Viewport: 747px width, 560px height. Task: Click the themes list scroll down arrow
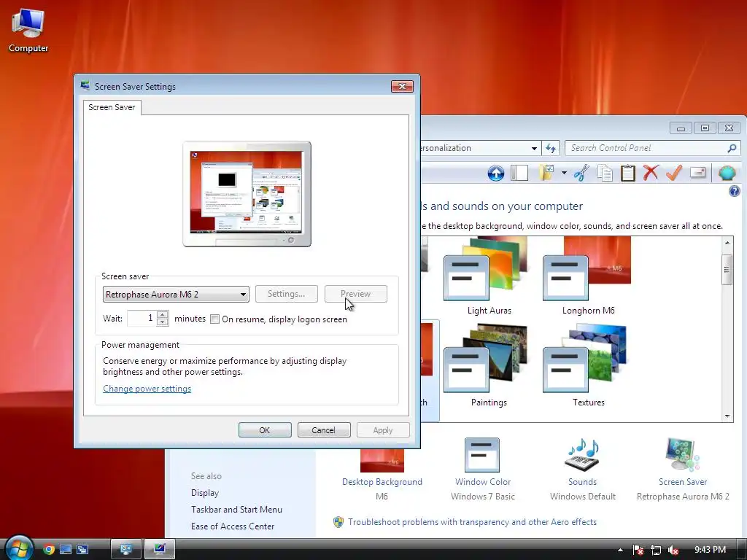point(727,416)
